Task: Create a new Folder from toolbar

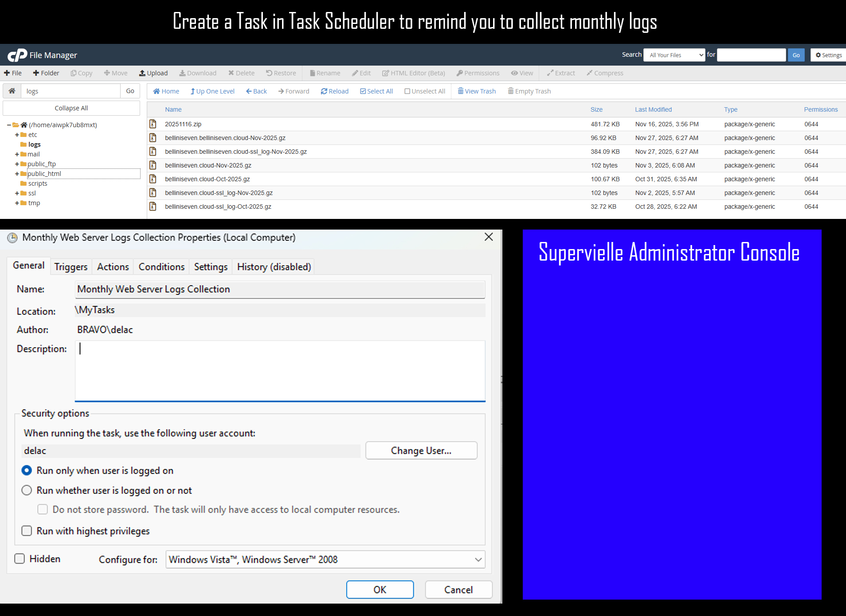Action: tap(46, 73)
